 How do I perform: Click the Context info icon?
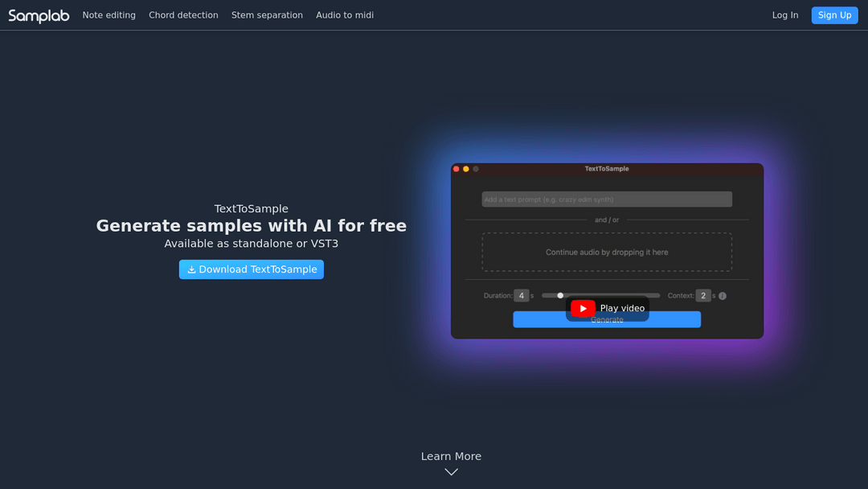(723, 296)
